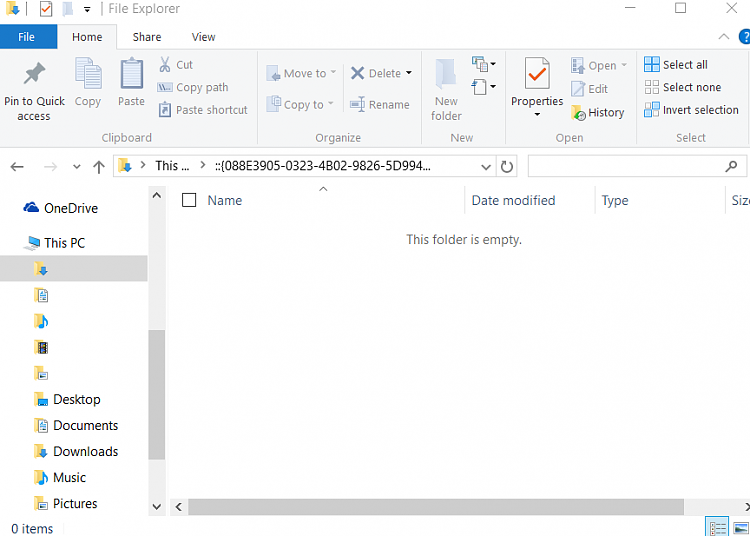Screen dimensions: 750x536
Task: Click the Copy ribbon icon
Action: click(x=88, y=73)
